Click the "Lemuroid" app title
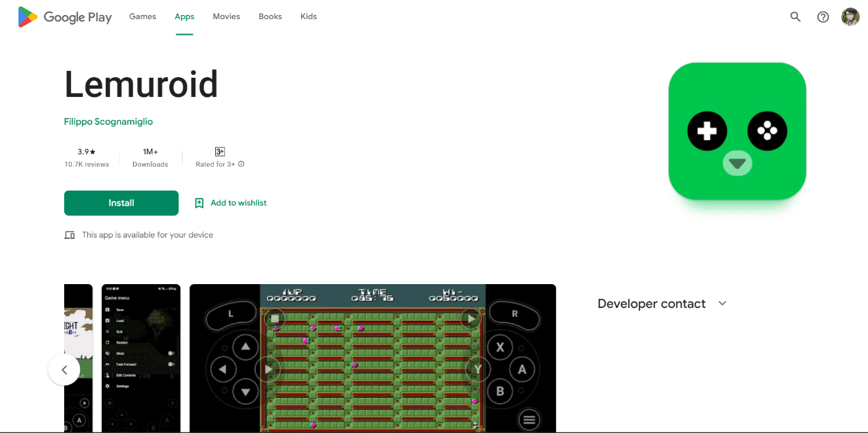The image size is (868, 433). 141,84
